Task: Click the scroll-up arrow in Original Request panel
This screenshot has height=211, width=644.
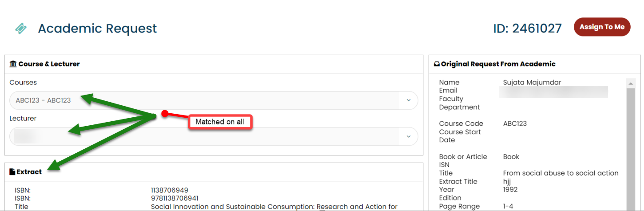Action: point(630,83)
